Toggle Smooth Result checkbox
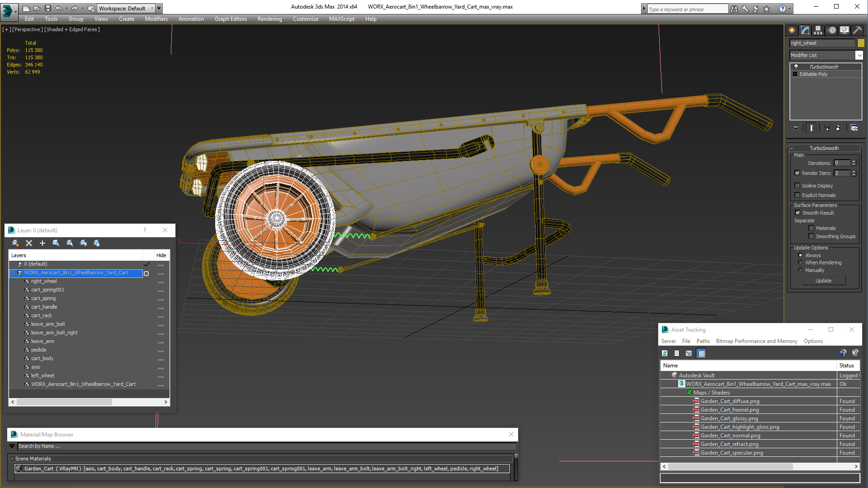Image resolution: width=868 pixels, height=488 pixels. tap(798, 212)
